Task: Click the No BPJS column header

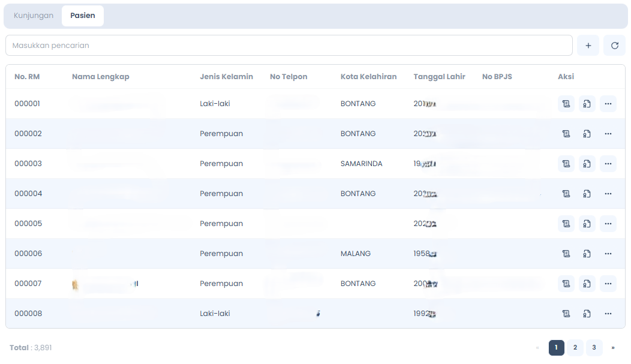Action: click(497, 77)
